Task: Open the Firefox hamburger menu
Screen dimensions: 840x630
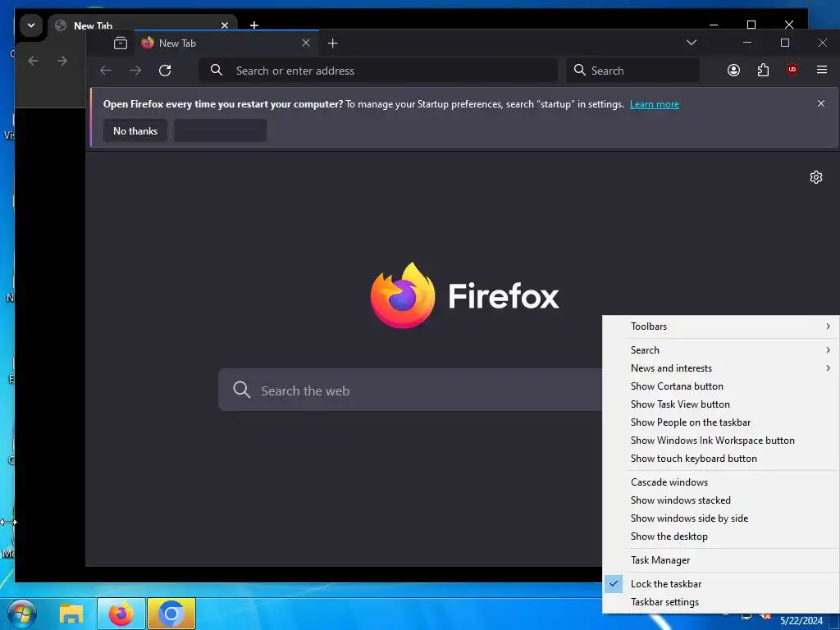Action: tap(822, 70)
